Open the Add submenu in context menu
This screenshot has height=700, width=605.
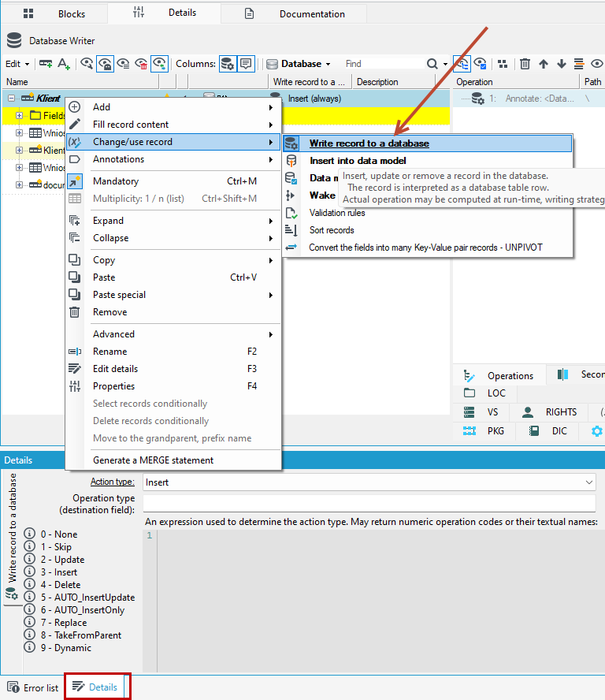coord(173,107)
